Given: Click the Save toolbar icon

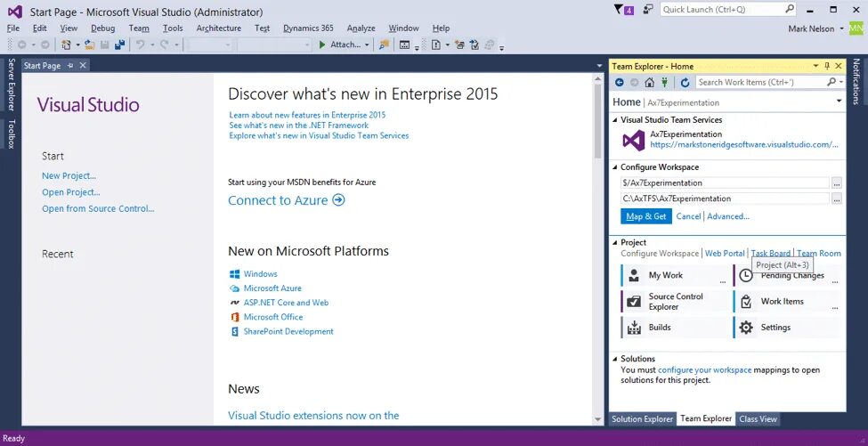Looking at the screenshot, I should 104,45.
